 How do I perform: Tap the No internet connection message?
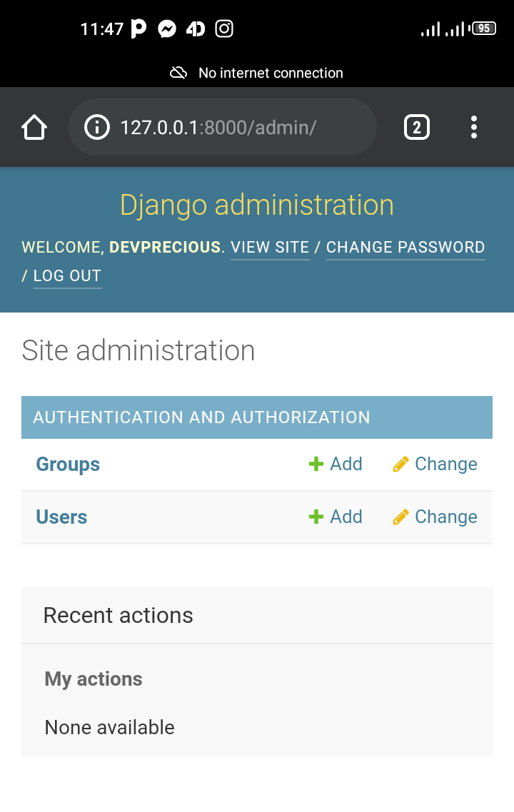(x=271, y=73)
